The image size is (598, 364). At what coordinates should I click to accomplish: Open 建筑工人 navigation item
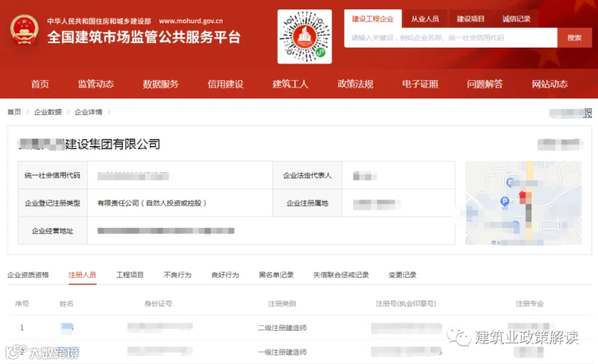290,84
